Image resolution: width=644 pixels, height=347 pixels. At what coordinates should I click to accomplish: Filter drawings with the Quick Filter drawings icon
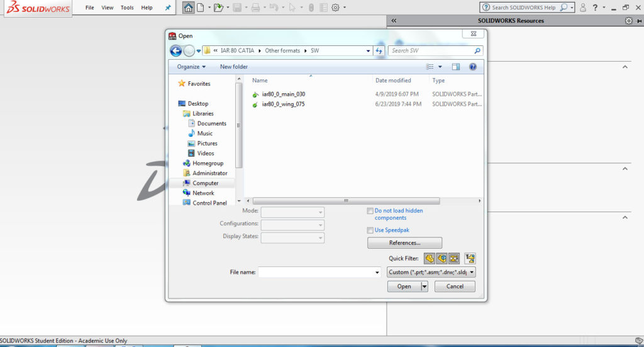[x=454, y=258]
